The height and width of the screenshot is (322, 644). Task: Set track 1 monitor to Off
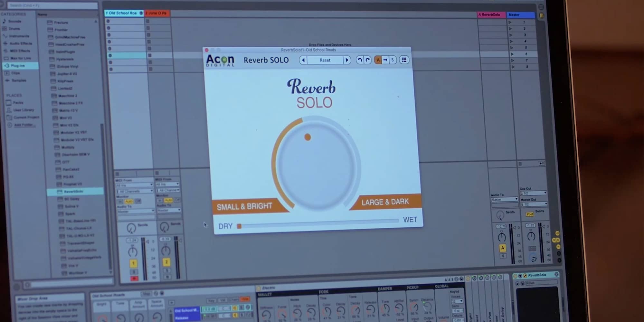[x=138, y=201]
